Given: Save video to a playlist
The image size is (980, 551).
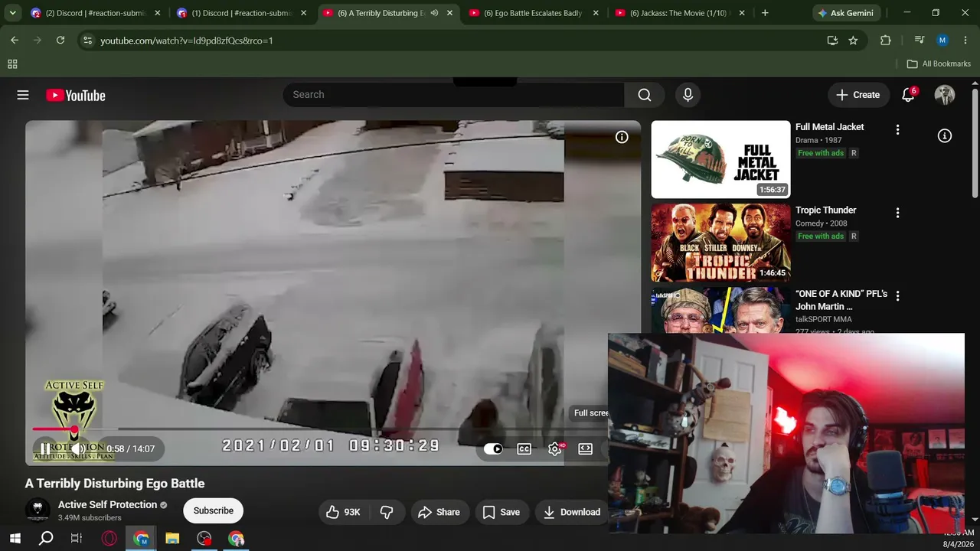Looking at the screenshot, I should 501,512.
